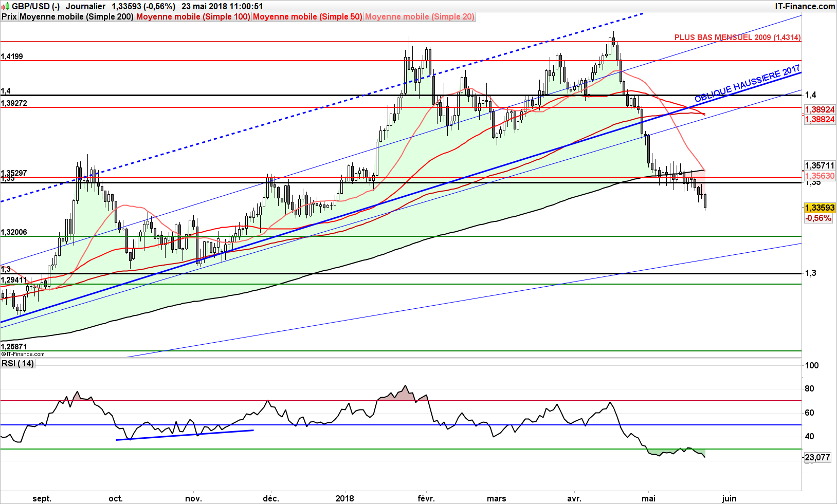Click the 1,39272 level label

(14, 103)
